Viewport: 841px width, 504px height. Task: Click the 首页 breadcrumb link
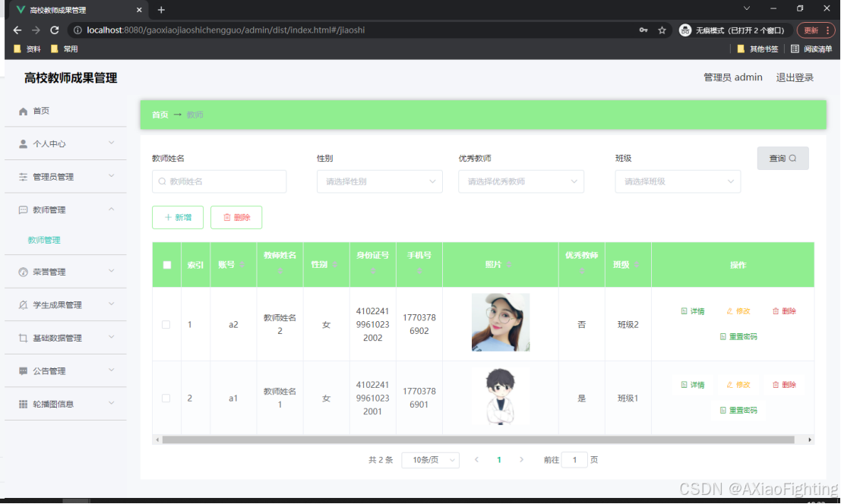(x=160, y=115)
